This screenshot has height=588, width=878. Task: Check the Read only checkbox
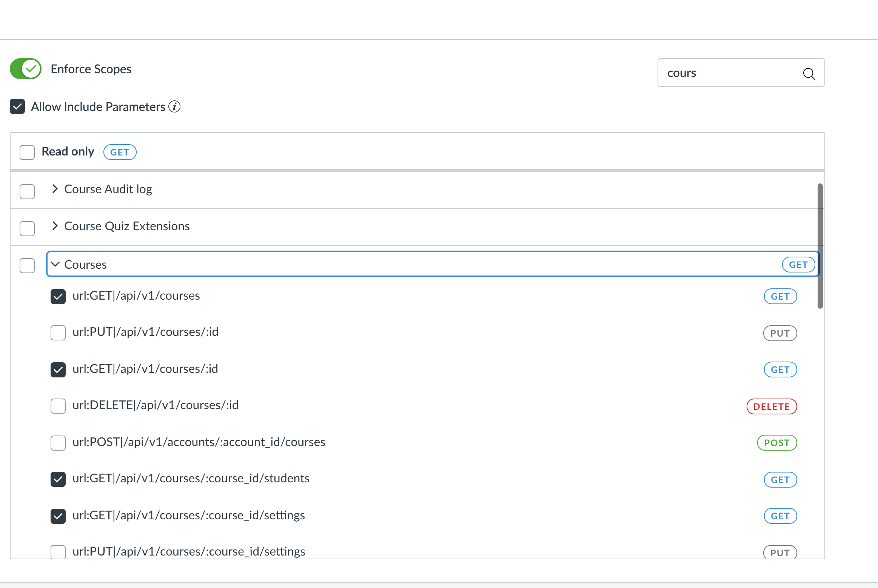pyautogui.click(x=27, y=152)
